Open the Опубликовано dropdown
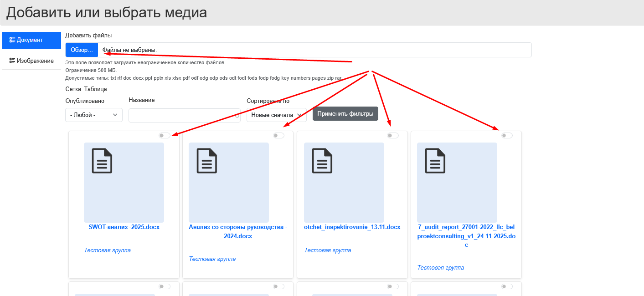This screenshot has height=296, width=644. click(x=94, y=115)
